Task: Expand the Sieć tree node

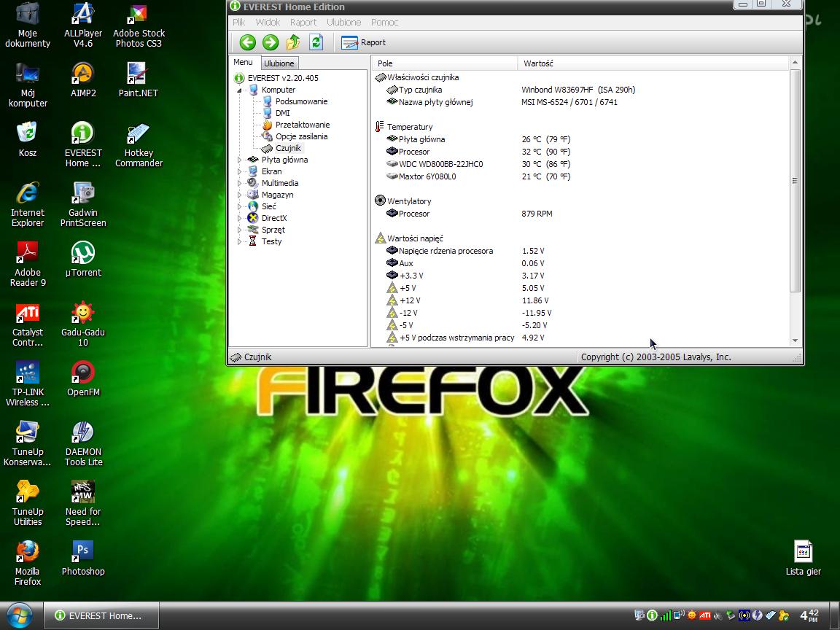Action: click(x=239, y=206)
